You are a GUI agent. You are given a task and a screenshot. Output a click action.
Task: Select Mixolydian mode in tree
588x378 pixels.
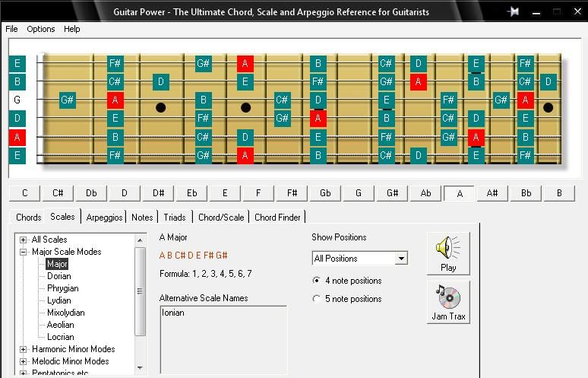click(x=65, y=313)
